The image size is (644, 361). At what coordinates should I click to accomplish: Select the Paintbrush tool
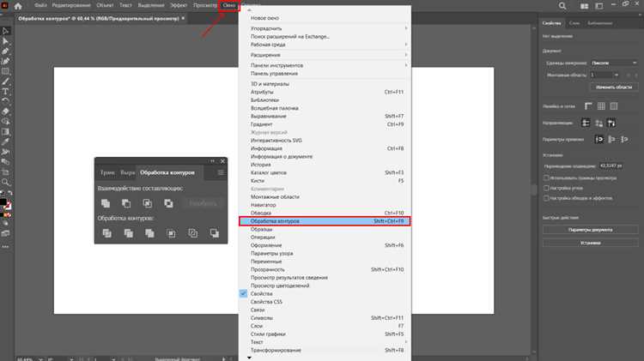5,81
